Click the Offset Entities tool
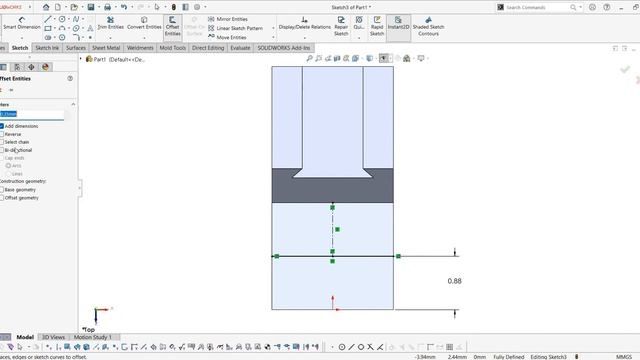Viewport: 640px width, 360px height. 173,27
